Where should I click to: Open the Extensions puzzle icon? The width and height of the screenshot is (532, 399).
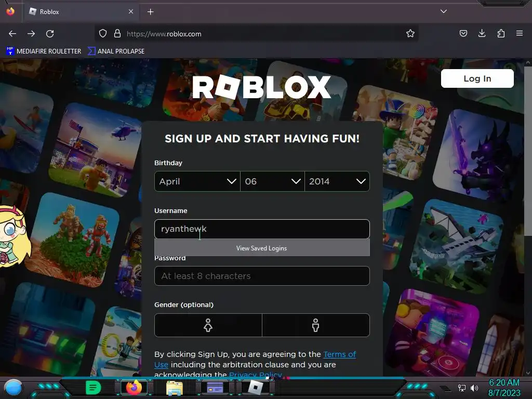pos(501,33)
